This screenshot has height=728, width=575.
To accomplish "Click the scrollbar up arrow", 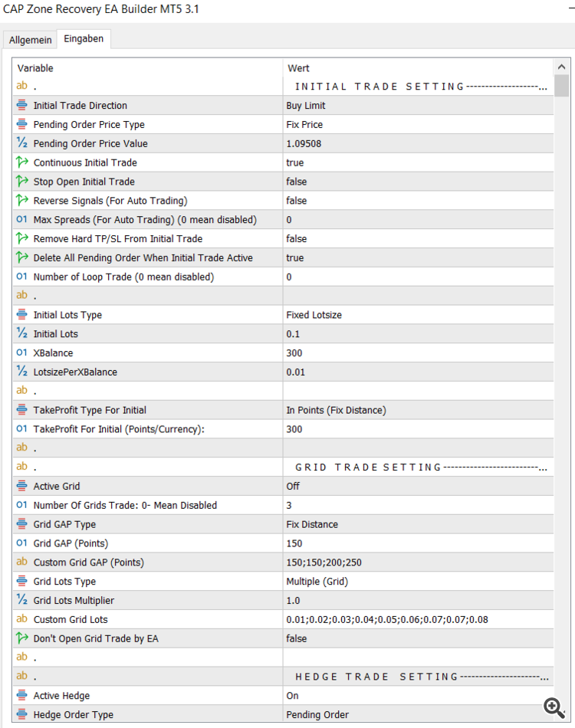I will pos(561,67).
